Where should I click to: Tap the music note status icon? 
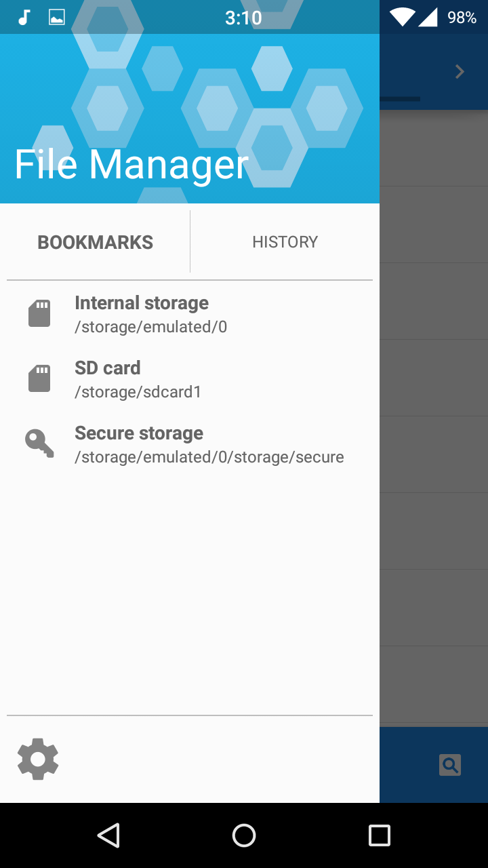click(x=24, y=18)
